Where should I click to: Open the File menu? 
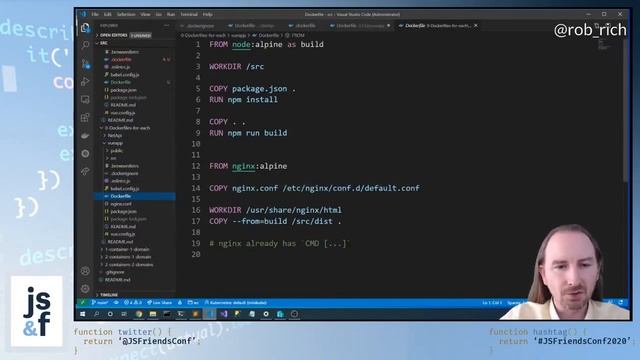coord(95,14)
